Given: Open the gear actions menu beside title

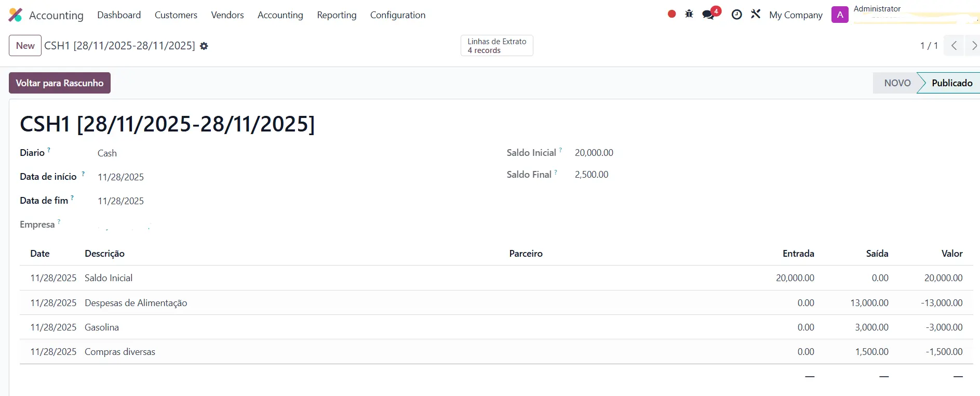Looking at the screenshot, I should coord(204,46).
